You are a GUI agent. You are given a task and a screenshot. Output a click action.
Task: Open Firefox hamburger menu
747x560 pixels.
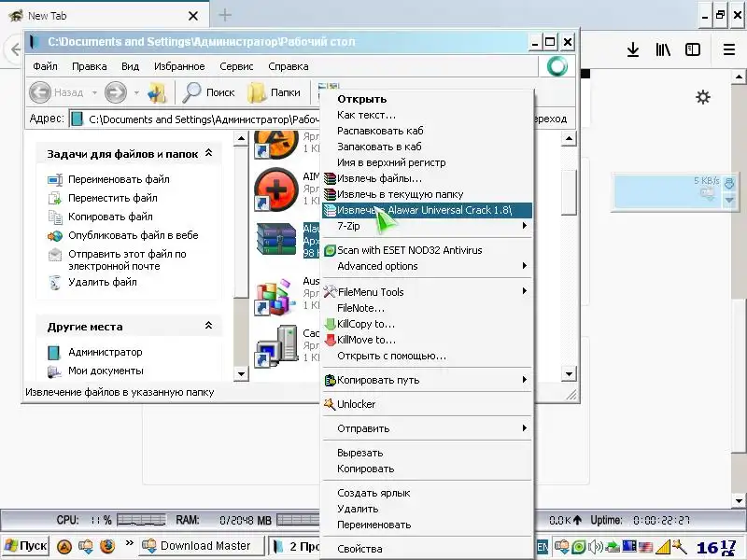[x=729, y=49]
